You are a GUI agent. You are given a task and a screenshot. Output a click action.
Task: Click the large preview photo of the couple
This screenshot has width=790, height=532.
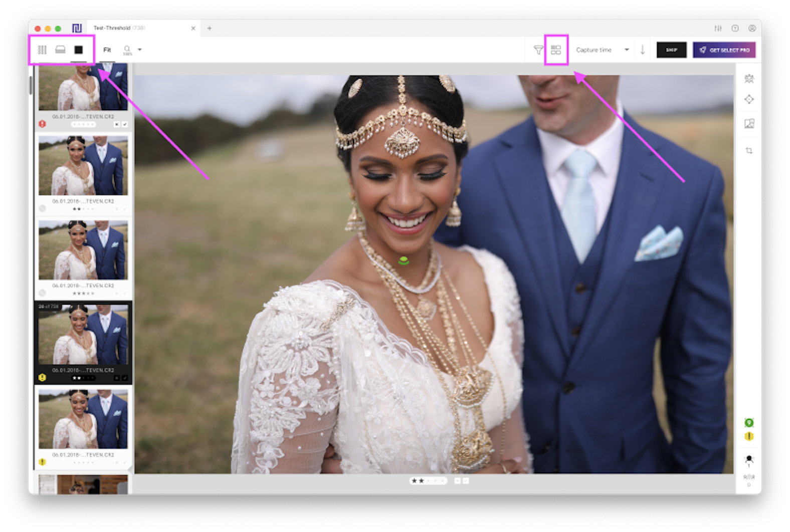[x=434, y=274]
